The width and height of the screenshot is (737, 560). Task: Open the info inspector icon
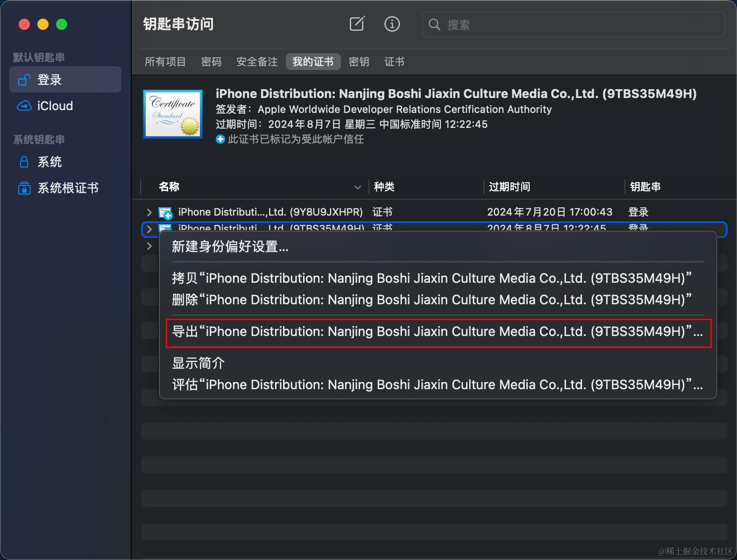[392, 24]
